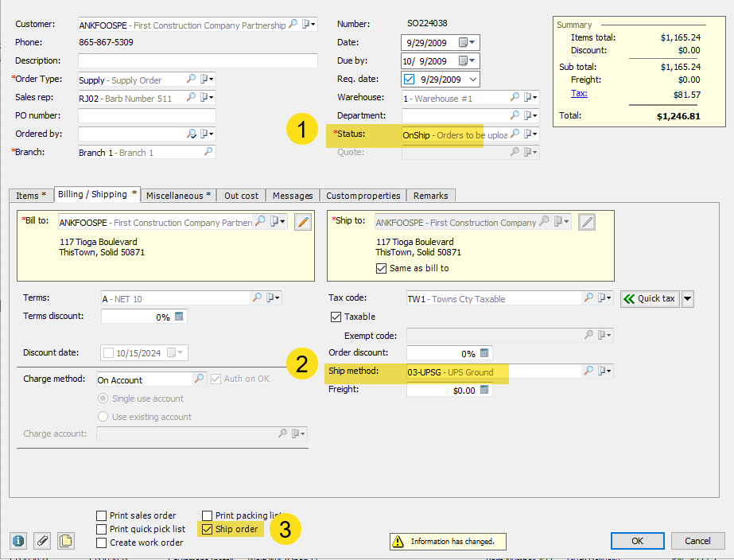Open the blue information icon at bottom left
Image resolution: width=734 pixels, height=560 pixels.
tap(18, 541)
